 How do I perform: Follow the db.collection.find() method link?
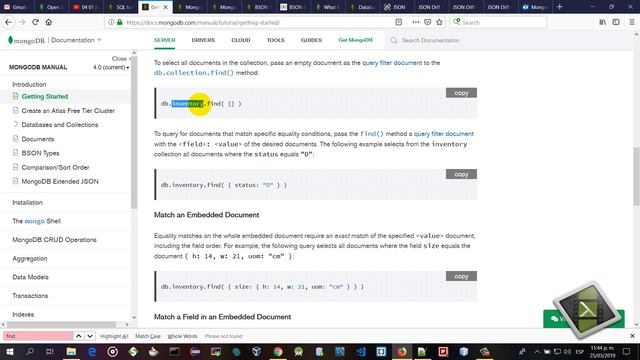click(x=193, y=73)
